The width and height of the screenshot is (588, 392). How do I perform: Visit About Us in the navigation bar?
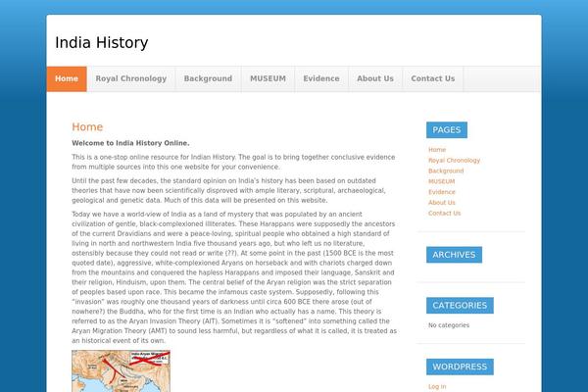[x=375, y=78]
